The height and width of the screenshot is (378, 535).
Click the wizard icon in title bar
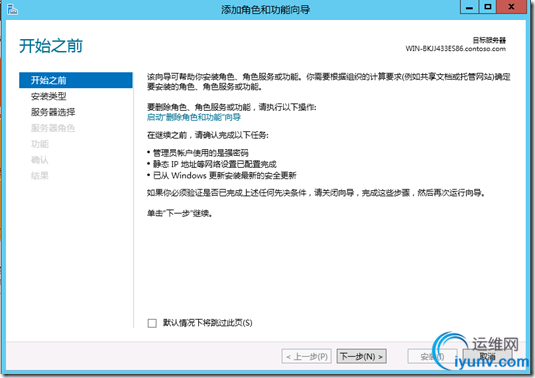[x=12, y=10]
